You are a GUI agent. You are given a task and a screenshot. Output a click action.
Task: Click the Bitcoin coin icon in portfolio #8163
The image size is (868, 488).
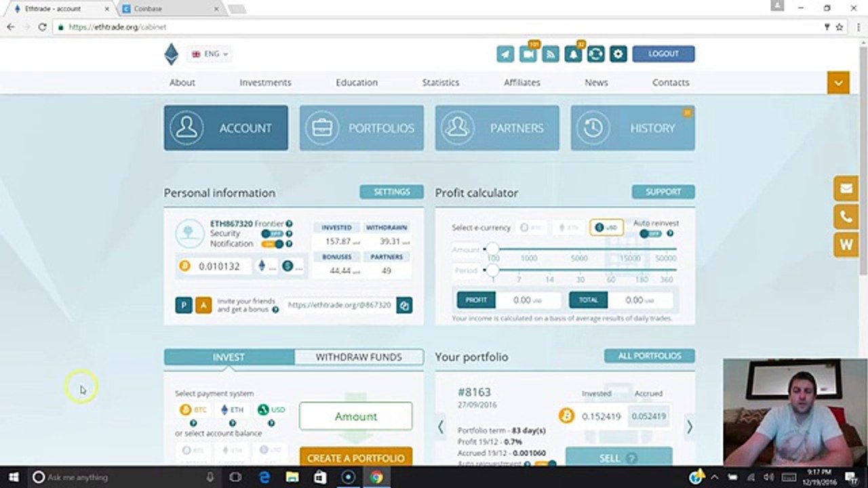(566, 415)
